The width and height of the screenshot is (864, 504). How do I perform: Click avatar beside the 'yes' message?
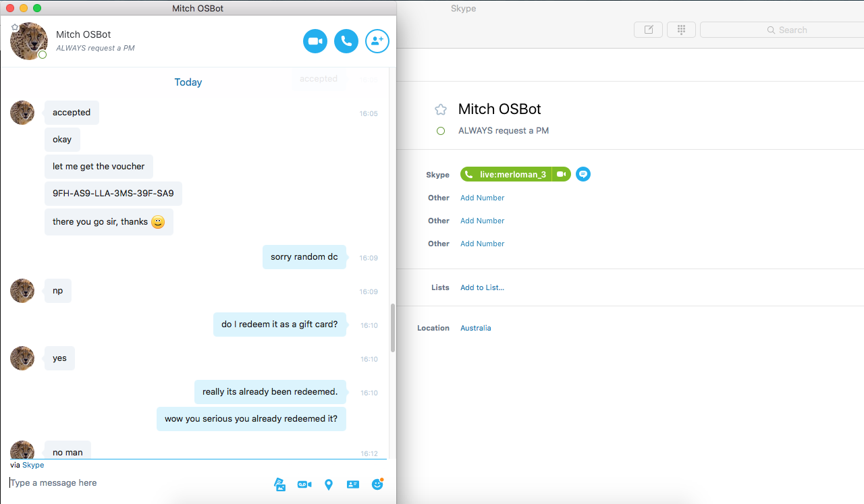pyautogui.click(x=22, y=358)
